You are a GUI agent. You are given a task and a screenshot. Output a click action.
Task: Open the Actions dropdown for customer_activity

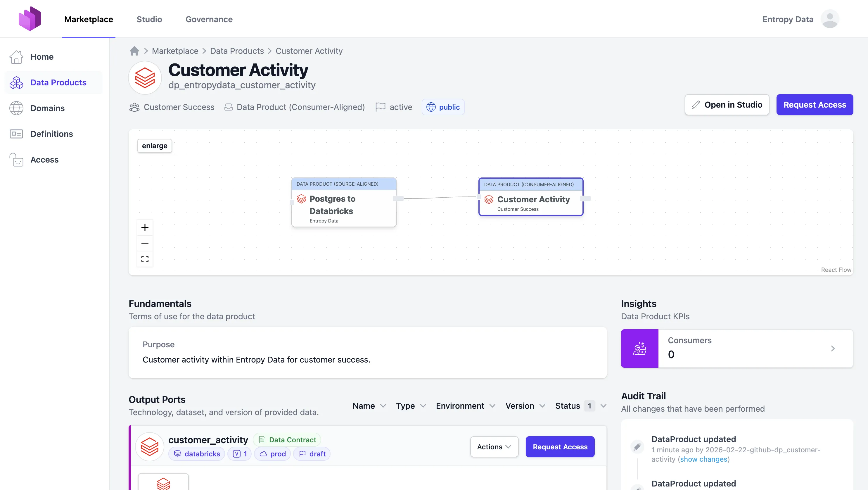(494, 446)
